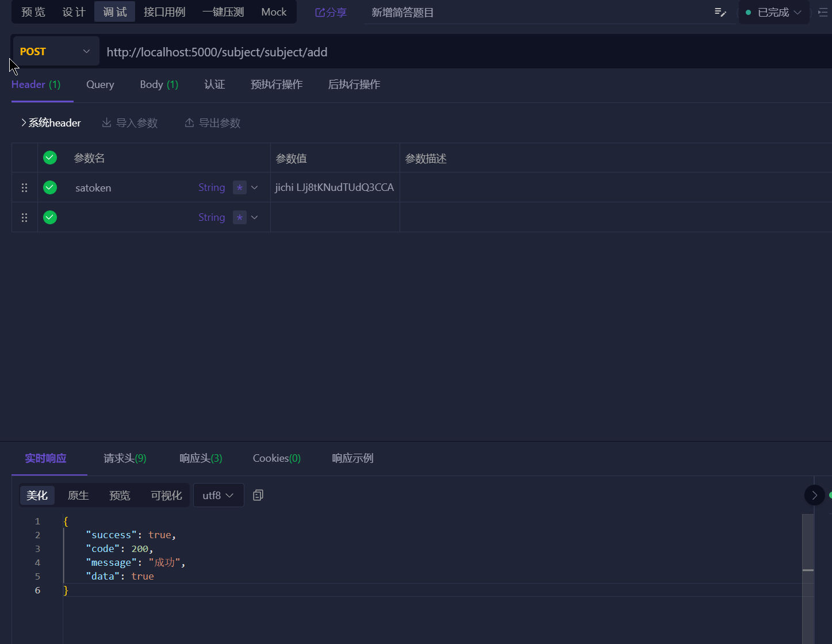Screen dimensions: 832x644
Task: Click the 导入参数 download icon
Action: [106, 122]
